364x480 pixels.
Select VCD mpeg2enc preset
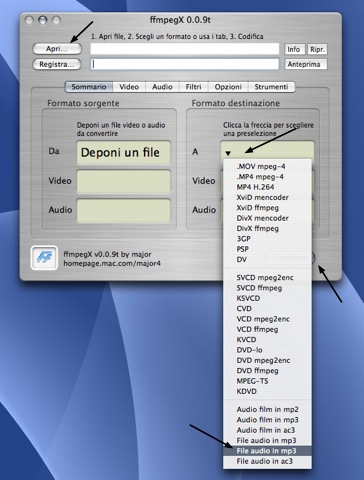point(267,319)
